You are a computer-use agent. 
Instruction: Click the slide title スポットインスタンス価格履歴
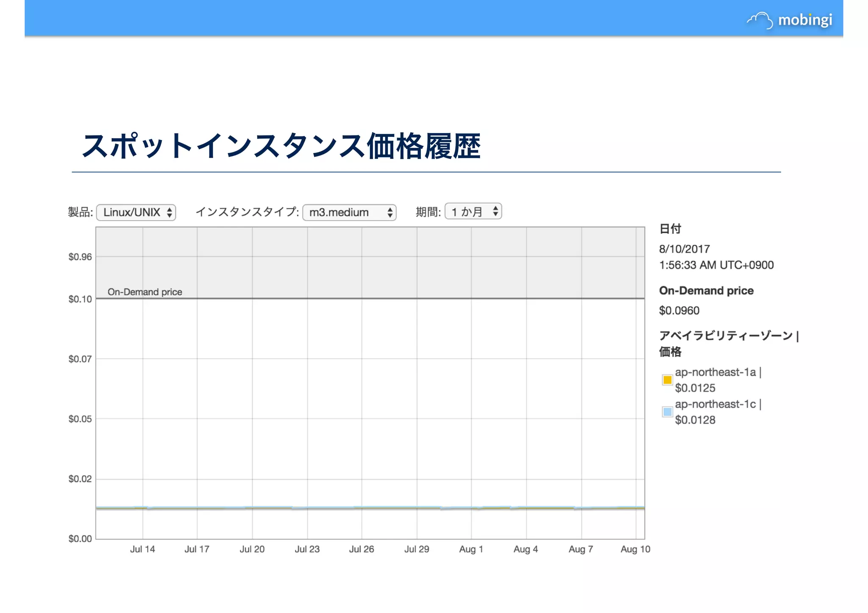(x=281, y=146)
